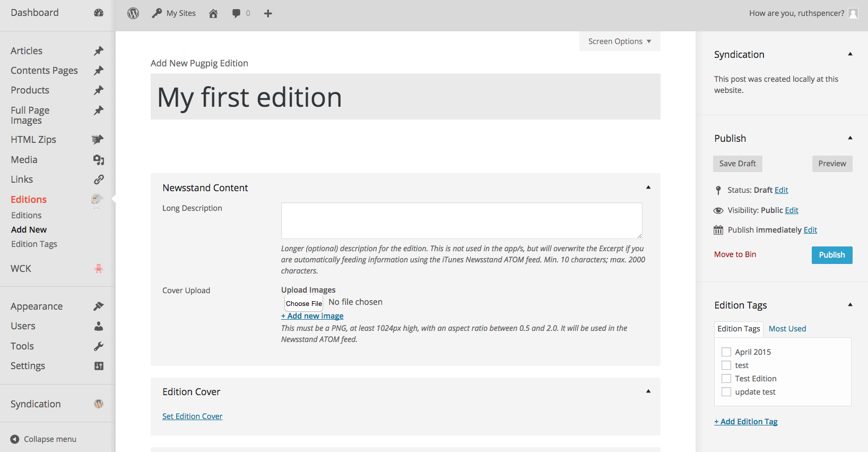This screenshot has width=868, height=452.
Task: Click the Users person icon
Action: point(99,326)
